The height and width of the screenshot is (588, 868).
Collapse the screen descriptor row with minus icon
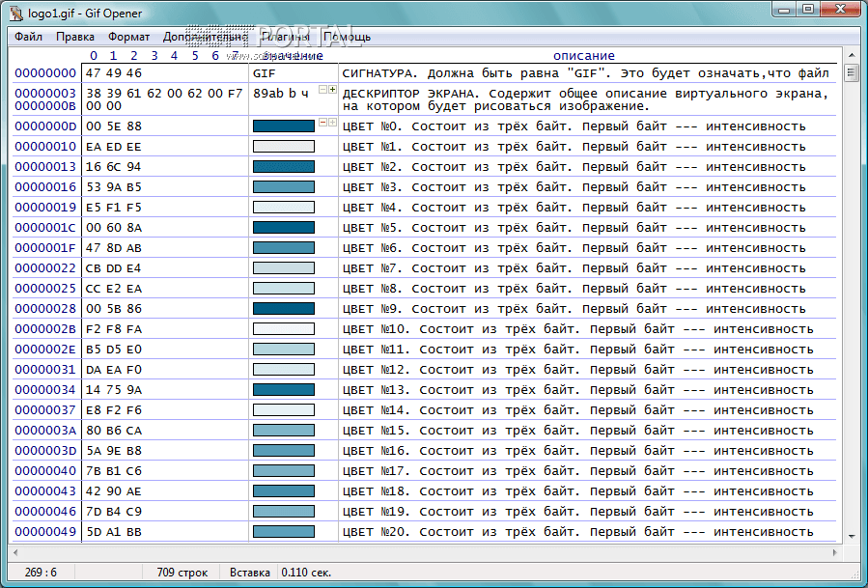click(x=323, y=90)
